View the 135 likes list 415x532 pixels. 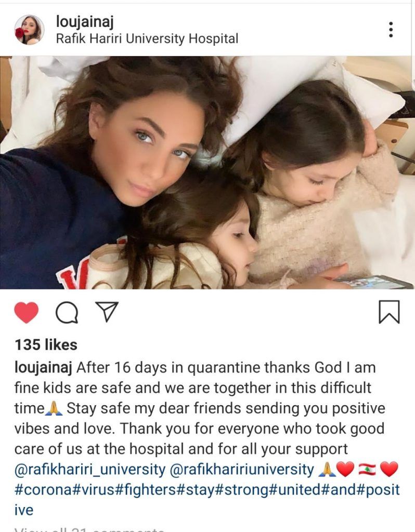(46, 345)
